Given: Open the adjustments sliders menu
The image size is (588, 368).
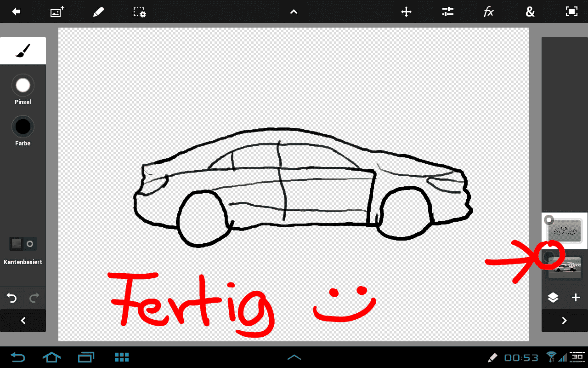Looking at the screenshot, I should 447,12.
